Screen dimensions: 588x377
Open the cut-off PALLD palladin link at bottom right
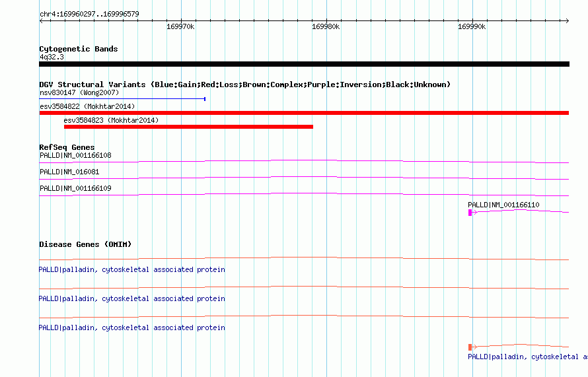(528, 357)
